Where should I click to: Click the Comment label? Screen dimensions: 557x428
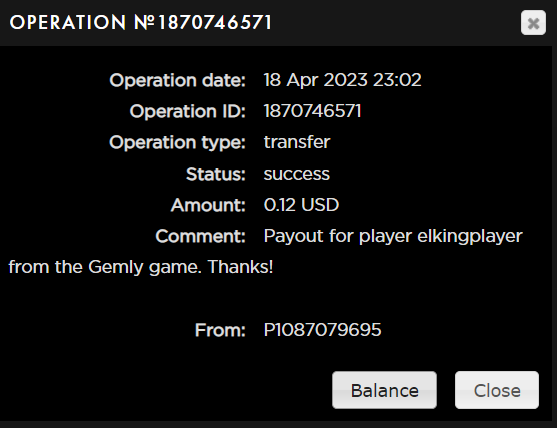coord(201,236)
